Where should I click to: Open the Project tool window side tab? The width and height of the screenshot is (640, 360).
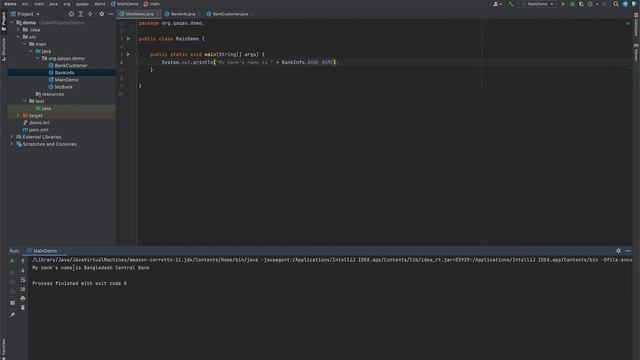(4, 22)
